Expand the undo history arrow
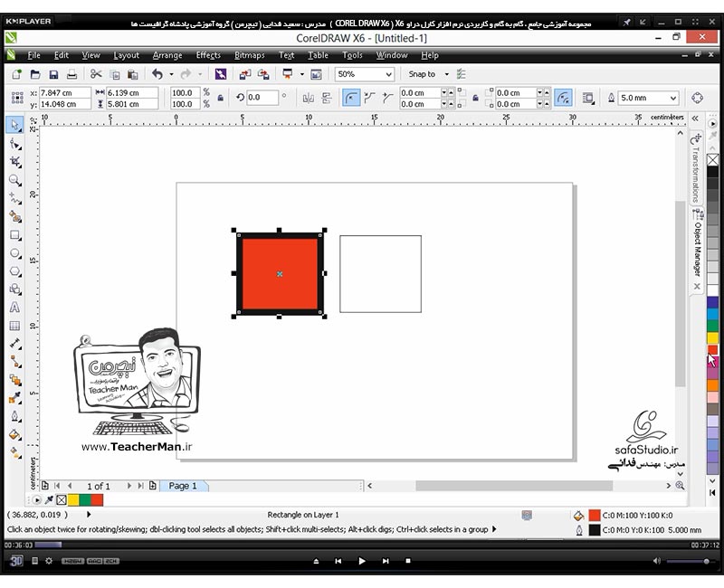Screen dimensions: 724x588 tap(171, 74)
